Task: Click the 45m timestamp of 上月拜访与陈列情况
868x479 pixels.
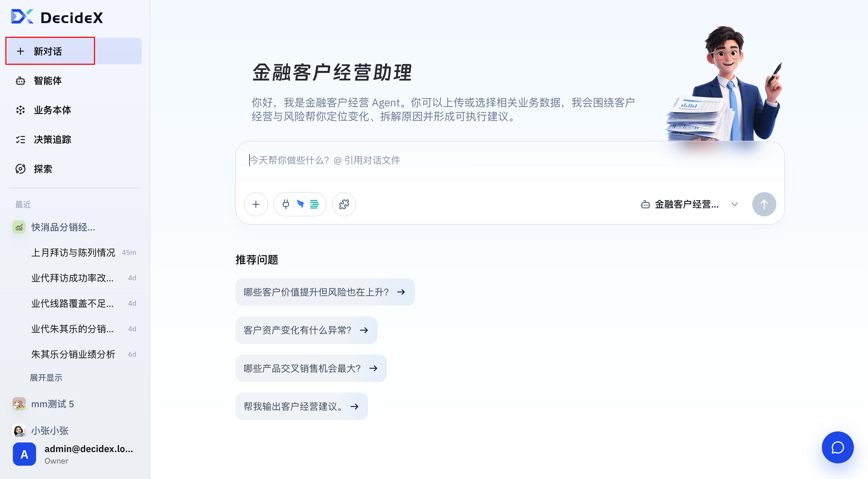Action: (x=129, y=252)
